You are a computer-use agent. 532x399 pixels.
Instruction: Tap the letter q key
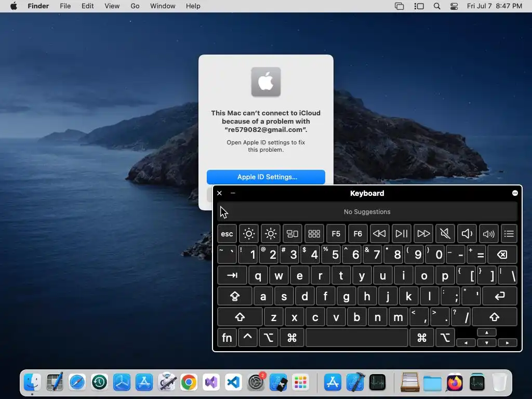point(258,275)
